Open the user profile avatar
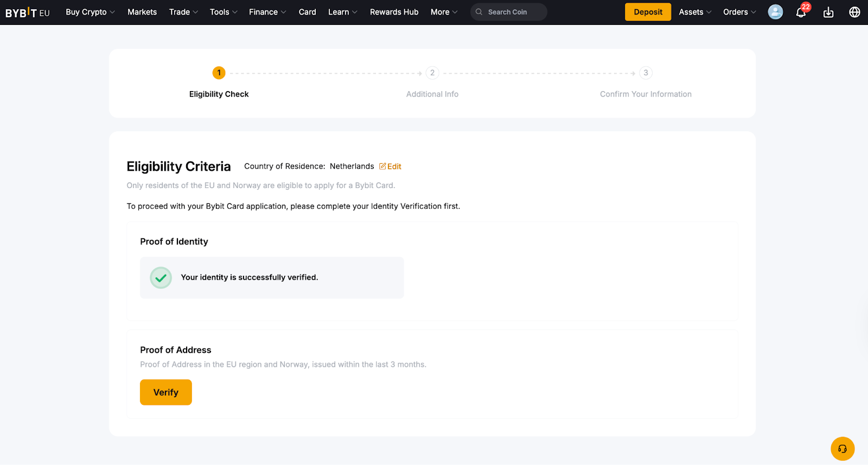868x465 pixels. [775, 12]
